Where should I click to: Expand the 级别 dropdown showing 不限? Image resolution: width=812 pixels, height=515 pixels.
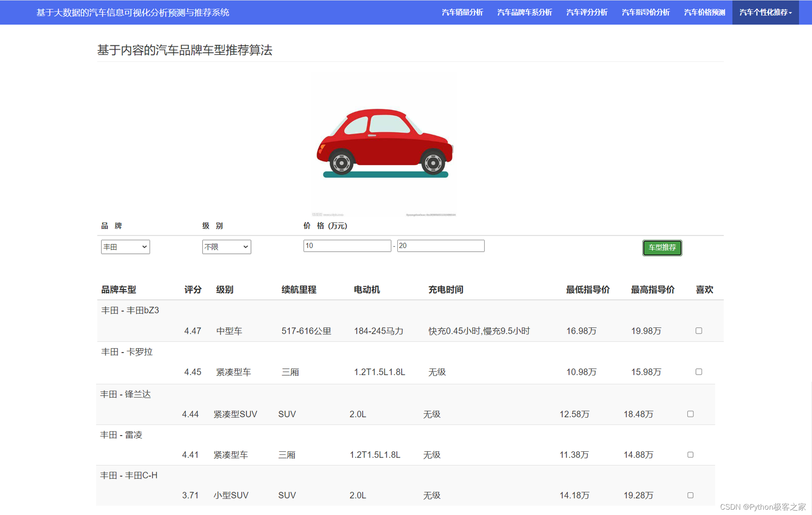[226, 247]
